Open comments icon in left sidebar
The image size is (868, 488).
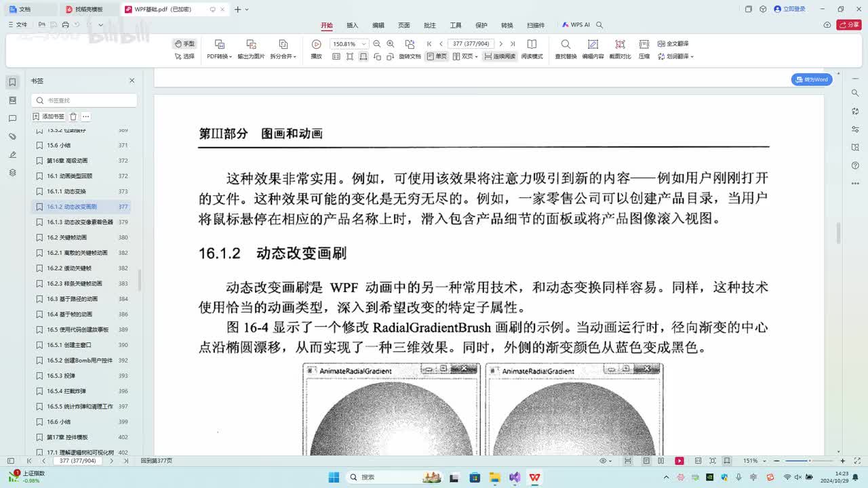click(12, 119)
